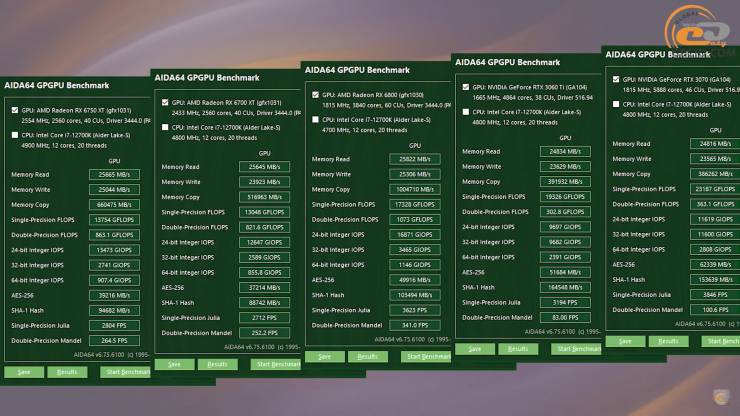Select 64-bit Integer IOPS value 855.8 GIOPS
This screenshot has width=740, height=416.
click(x=264, y=273)
